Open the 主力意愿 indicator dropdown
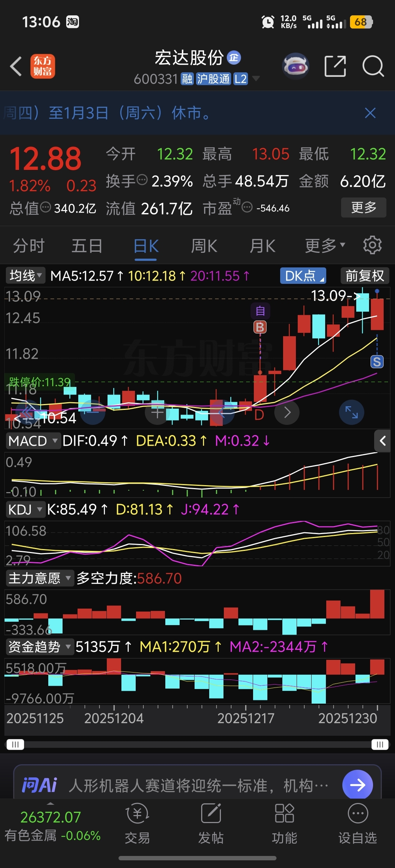 click(x=40, y=578)
